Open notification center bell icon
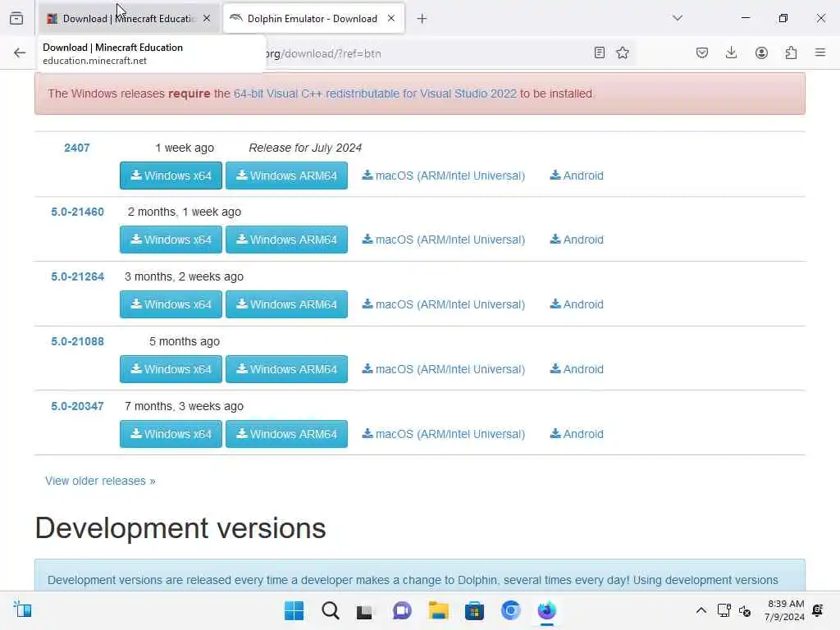 pyautogui.click(x=818, y=610)
